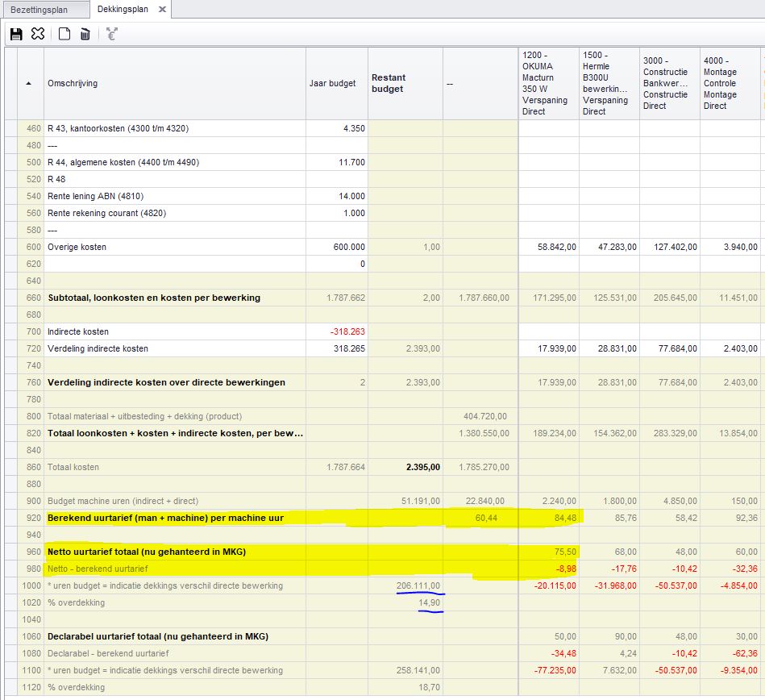
Task: Click the 1500 - Hermle B300U column header
Action: (609, 84)
